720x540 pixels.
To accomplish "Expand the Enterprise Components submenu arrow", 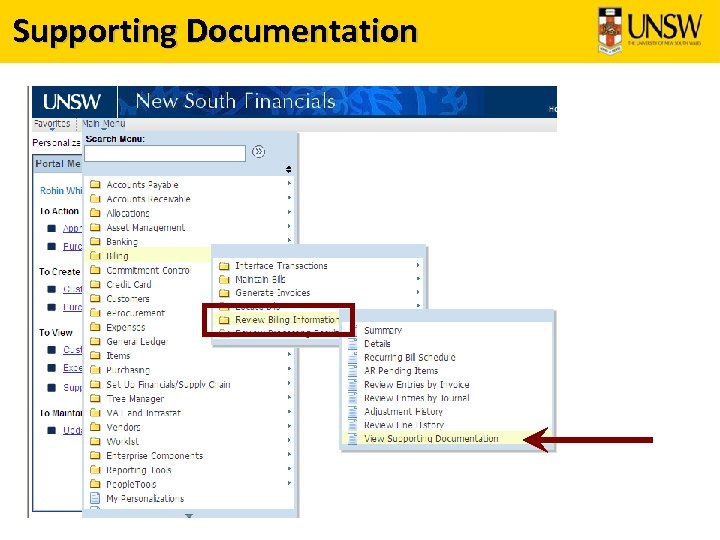I will (289, 454).
